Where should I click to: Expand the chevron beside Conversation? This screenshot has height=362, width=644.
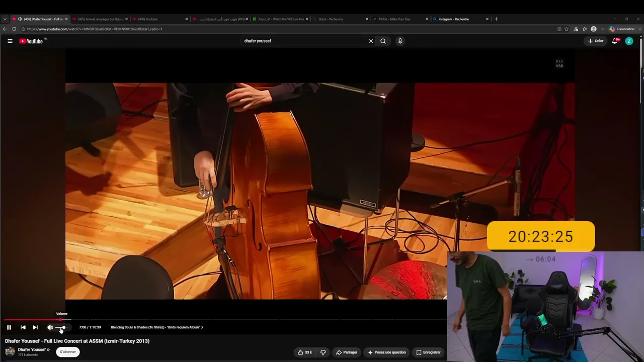tap(639, 29)
